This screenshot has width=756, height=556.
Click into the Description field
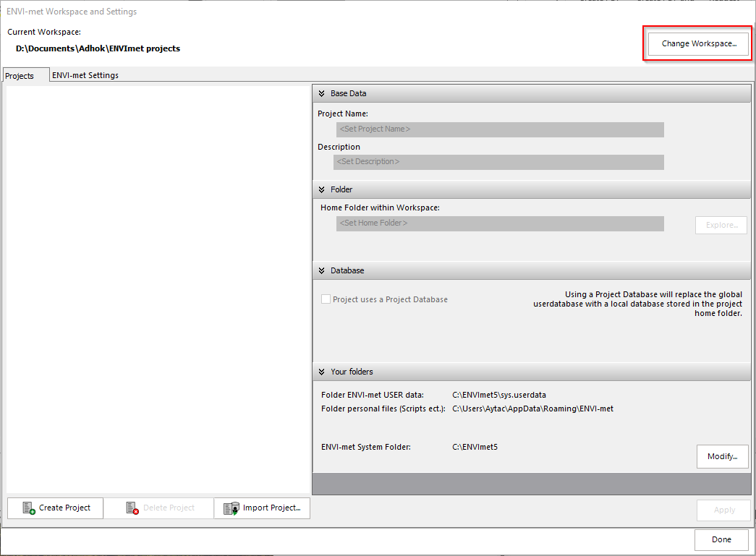click(x=498, y=162)
